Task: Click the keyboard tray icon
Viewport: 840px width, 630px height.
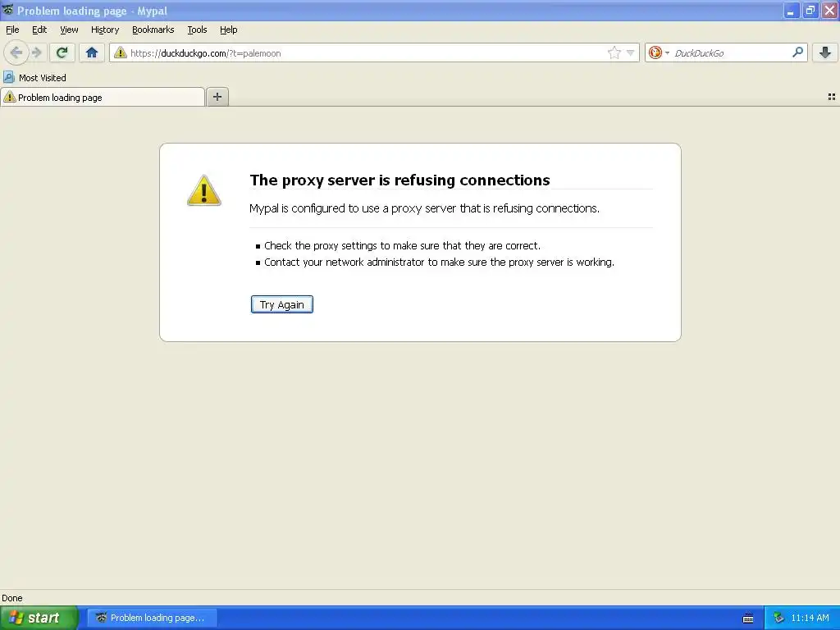Action: 748,619
